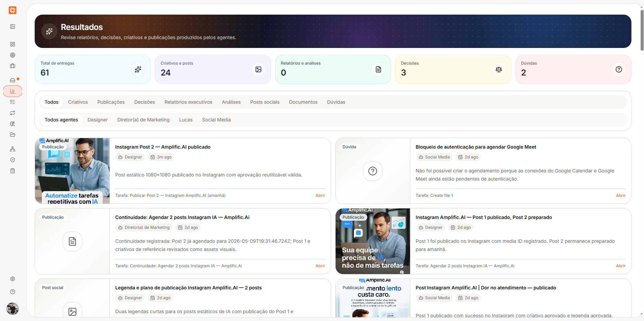Open settings gear in sidebar
Image resolution: width=644 pixels, height=321 pixels.
tap(13, 279)
